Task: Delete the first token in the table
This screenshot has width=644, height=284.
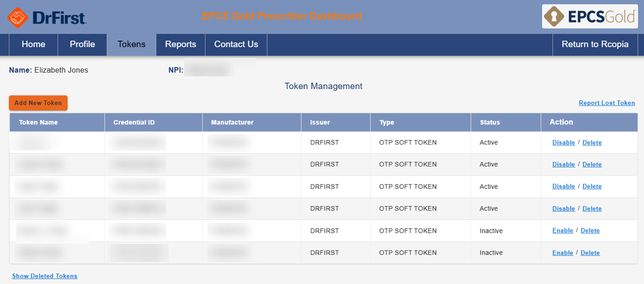Action: tap(592, 143)
